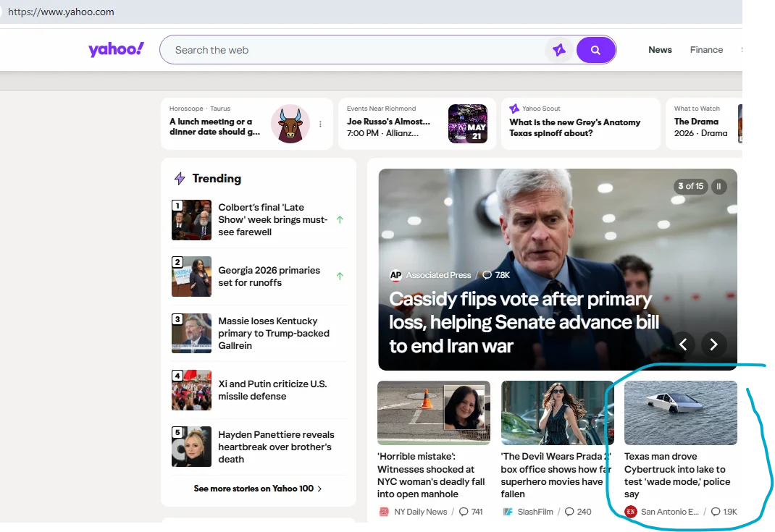Open the horoscope card three-dot menu
The width and height of the screenshot is (775, 532).
pos(320,124)
